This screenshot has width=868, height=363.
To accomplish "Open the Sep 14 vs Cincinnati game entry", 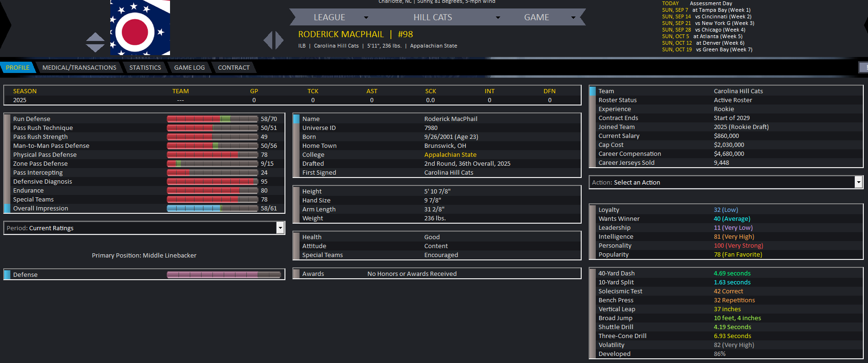I will point(706,16).
